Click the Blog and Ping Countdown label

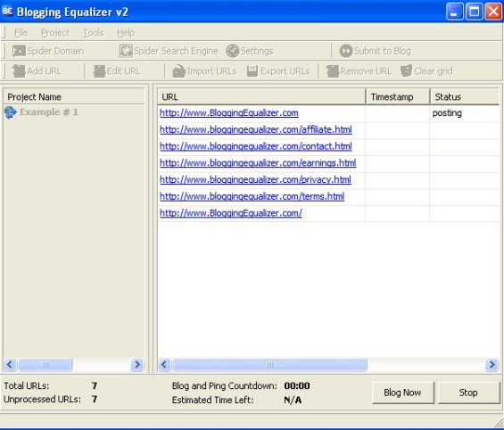pos(225,385)
